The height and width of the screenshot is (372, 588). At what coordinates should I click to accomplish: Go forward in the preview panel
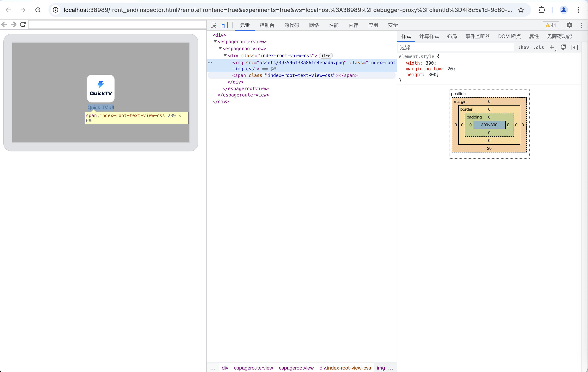tap(14, 24)
